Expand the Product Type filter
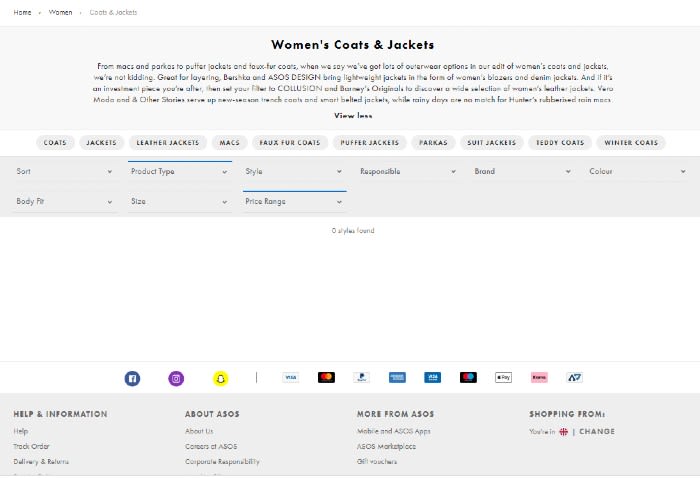The image size is (700, 478). tap(179, 171)
